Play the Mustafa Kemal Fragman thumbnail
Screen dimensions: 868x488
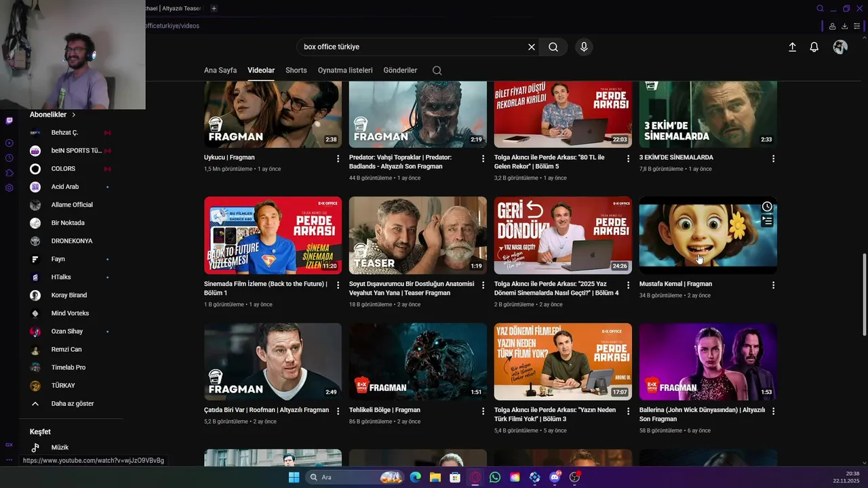coord(708,235)
